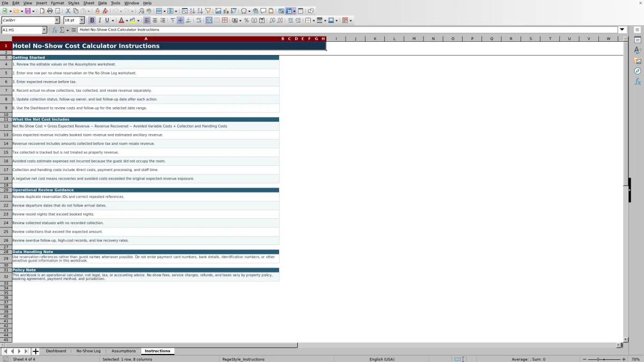Toggle Align Right button
Viewport: 644px width, 362px height.
(x=163, y=20)
